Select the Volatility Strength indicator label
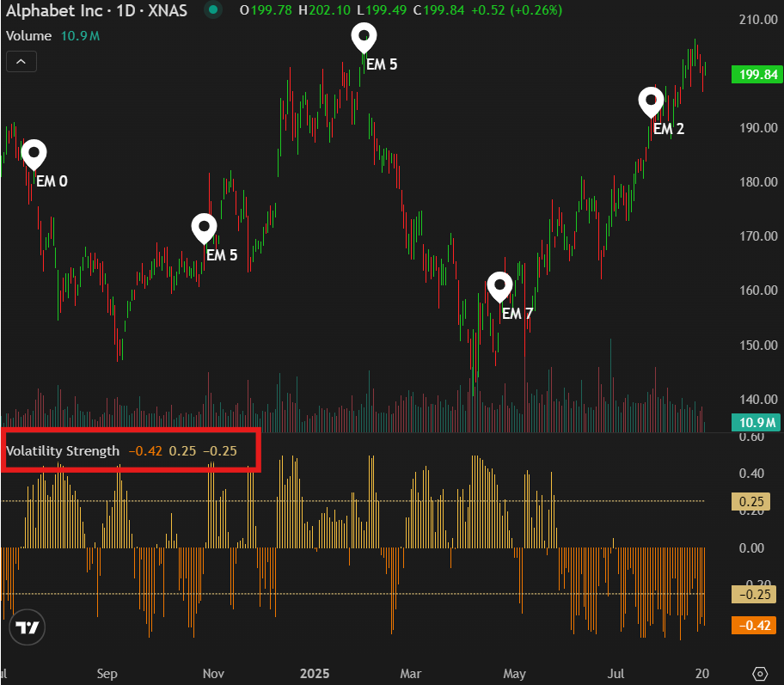784x685 pixels. (63, 451)
